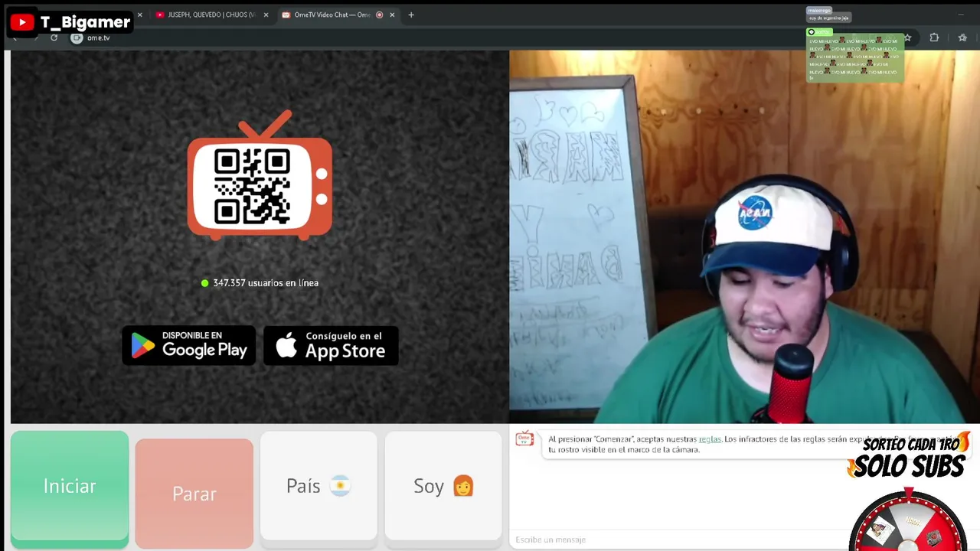The width and height of the screenshot is (980, 551).
Task: Open the App Store download badge
Action: pyautogui.click(x=331, y=346)
